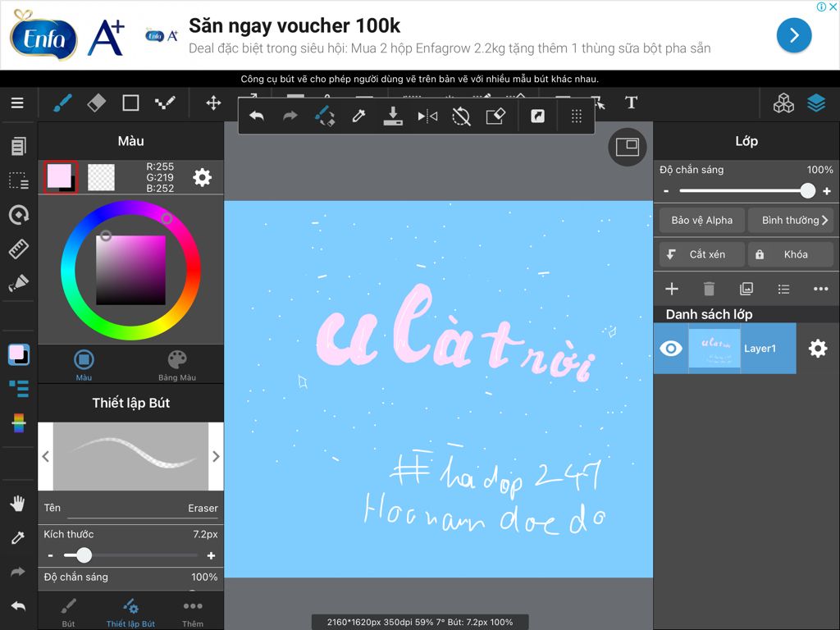Switch to the Bảng Màu tab

point(177,365)
